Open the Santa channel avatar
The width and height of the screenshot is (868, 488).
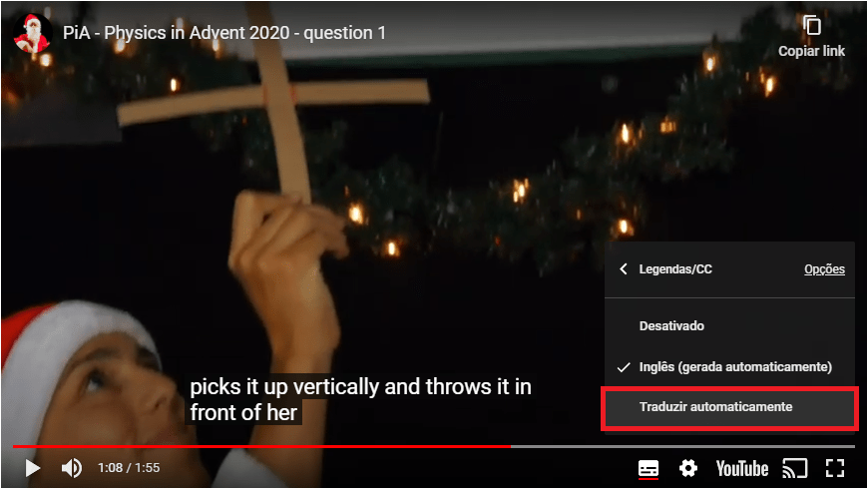tap(32, 33)
